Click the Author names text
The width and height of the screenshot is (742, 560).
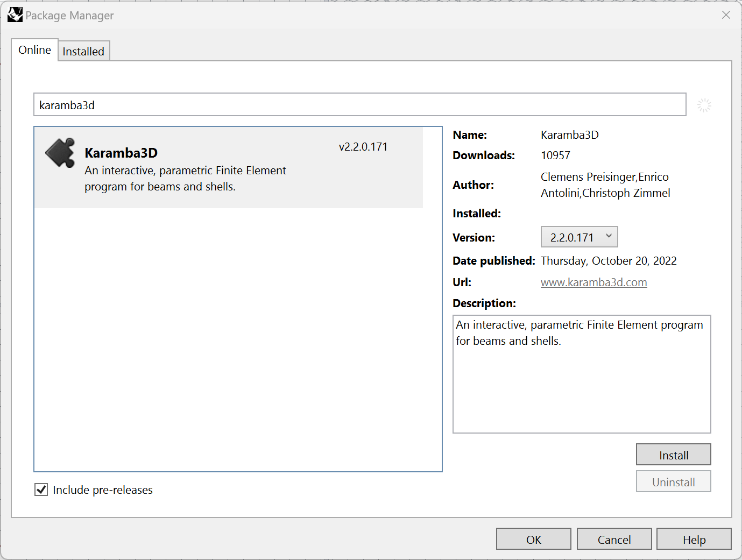605,185
